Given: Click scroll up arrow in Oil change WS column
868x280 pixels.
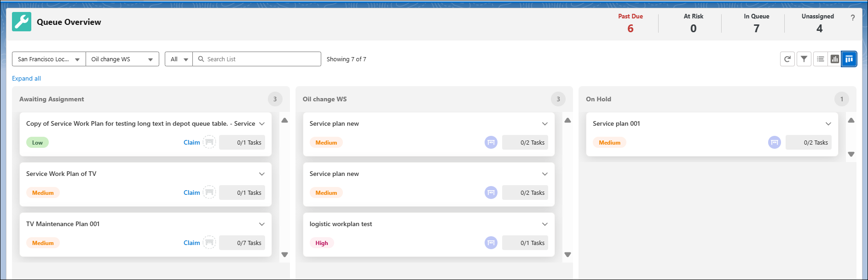Looking at the screenshot, I should [568, 120].
